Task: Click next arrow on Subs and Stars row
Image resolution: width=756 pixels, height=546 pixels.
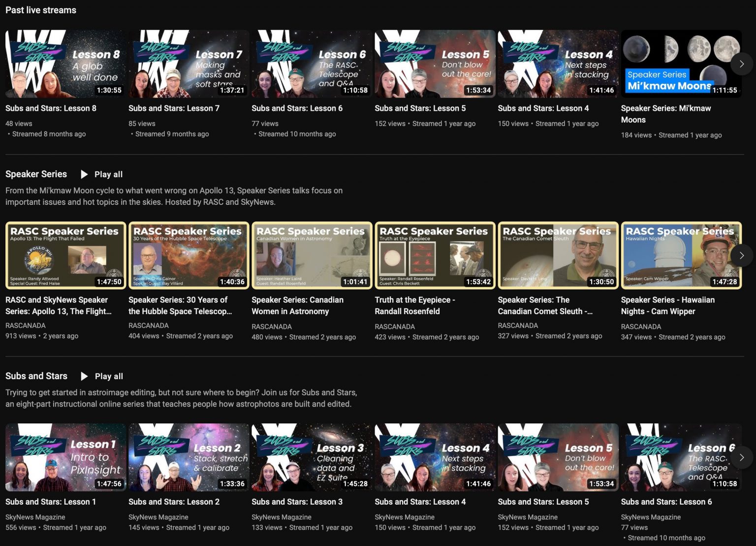Action: pos(741,457)
